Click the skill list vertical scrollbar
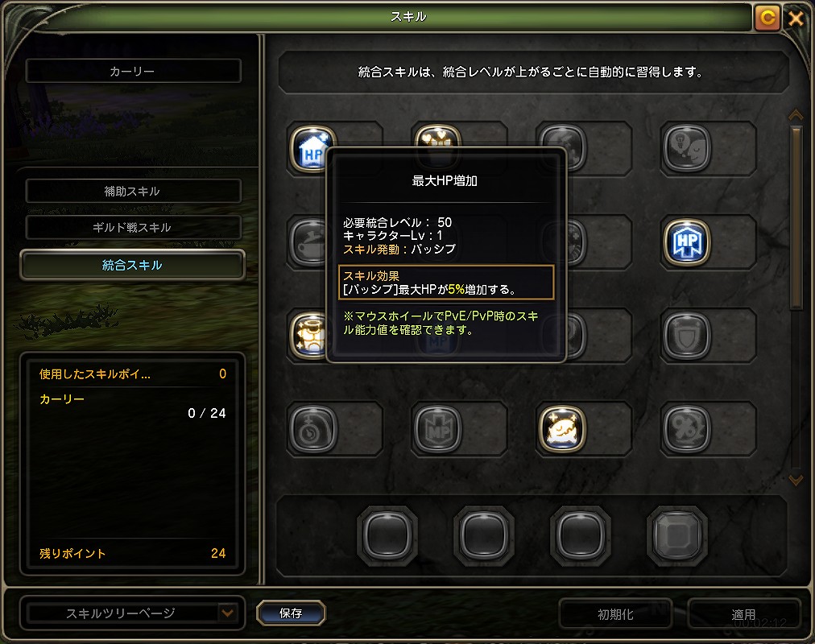The image size is (815, 644). coord(796,218)
